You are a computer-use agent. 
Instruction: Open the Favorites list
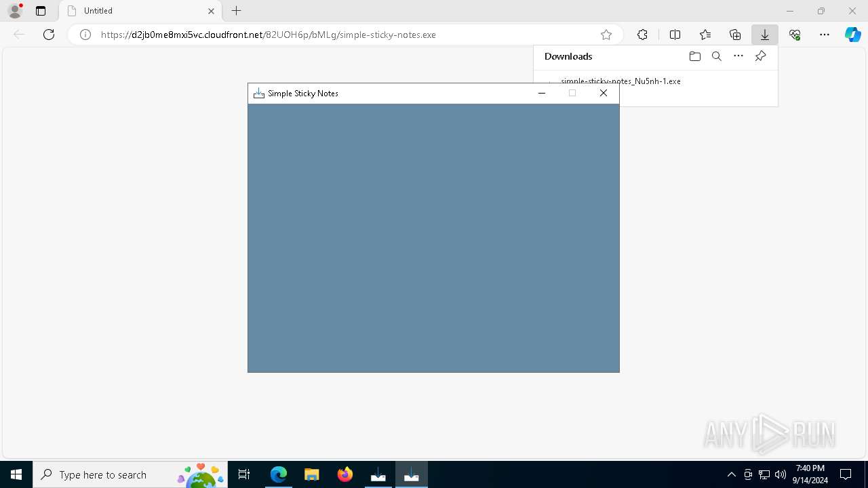pos(705,35)
